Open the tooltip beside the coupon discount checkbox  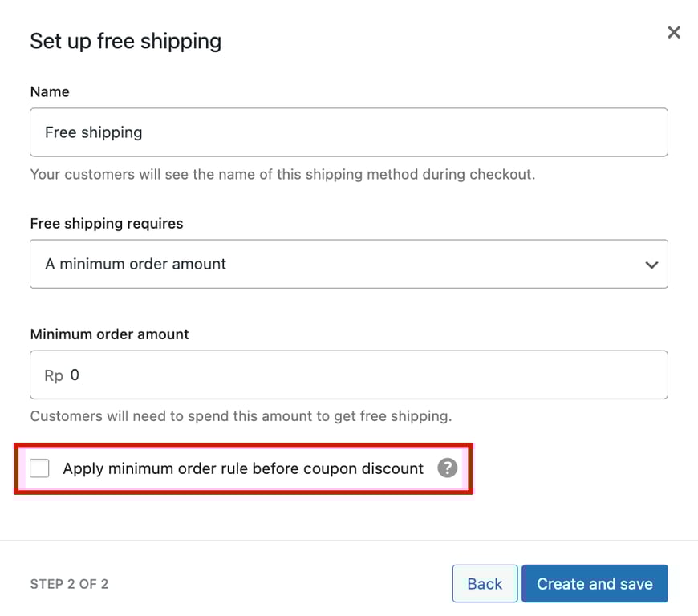pyautogui.click(x=448, y=468)
